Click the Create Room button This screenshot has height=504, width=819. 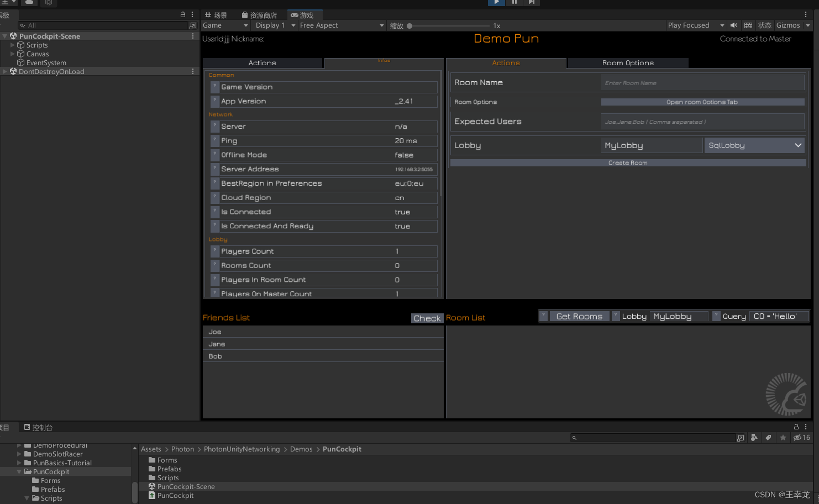point(628,163)
